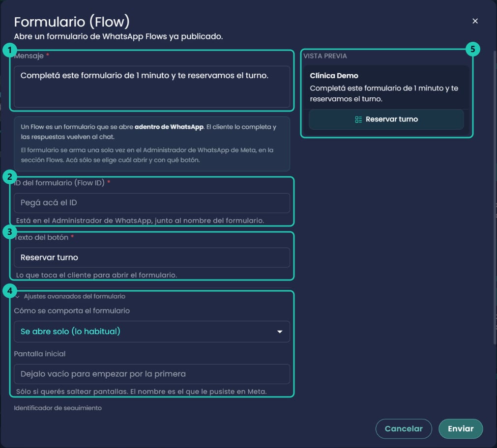Click the dropdown caret arrow icon
The image size is (497, 448).
tap(280, 332)
